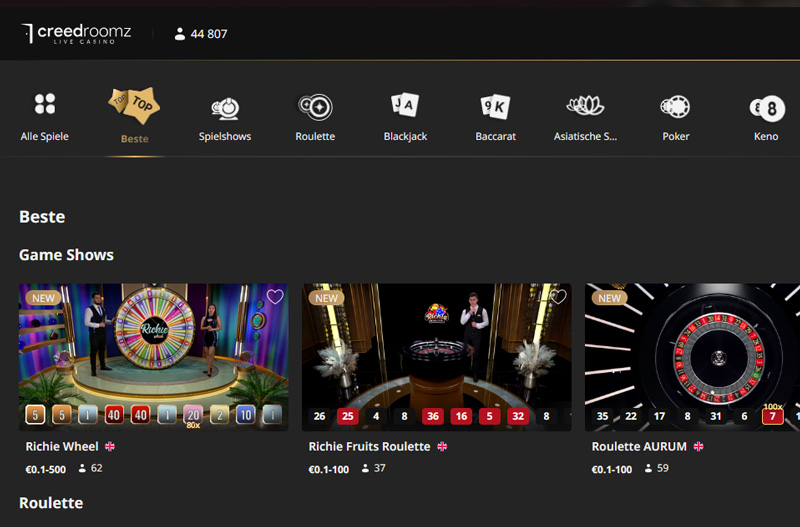Open the Baccarat 9K cards icon

(x=495, y=106)
